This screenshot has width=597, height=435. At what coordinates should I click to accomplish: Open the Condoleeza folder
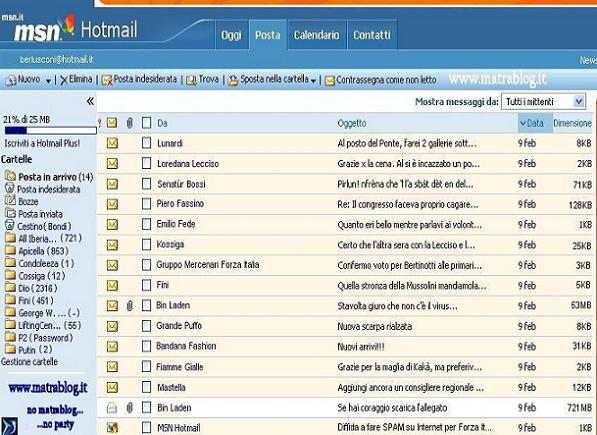pos(40,263)
